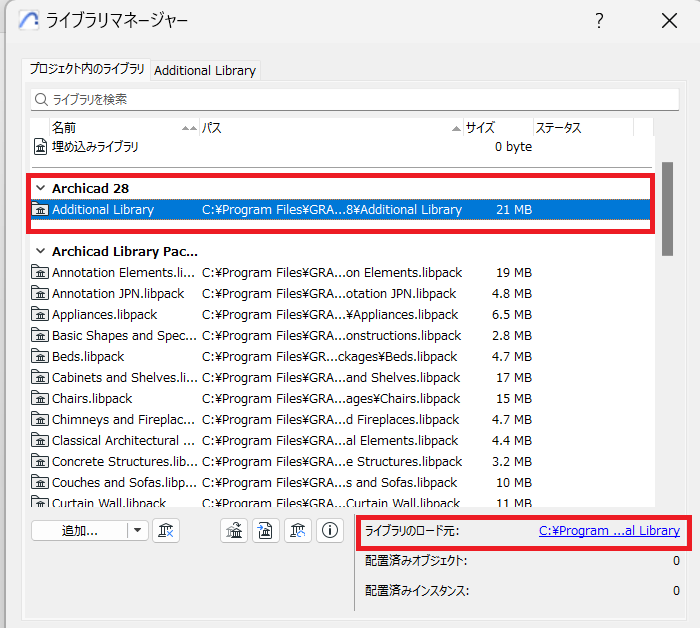Select the Chairs.libpack row
Image resolution: width=700 pixels, height=628 pixels.
pyautogui.click(x=341, y=398)
